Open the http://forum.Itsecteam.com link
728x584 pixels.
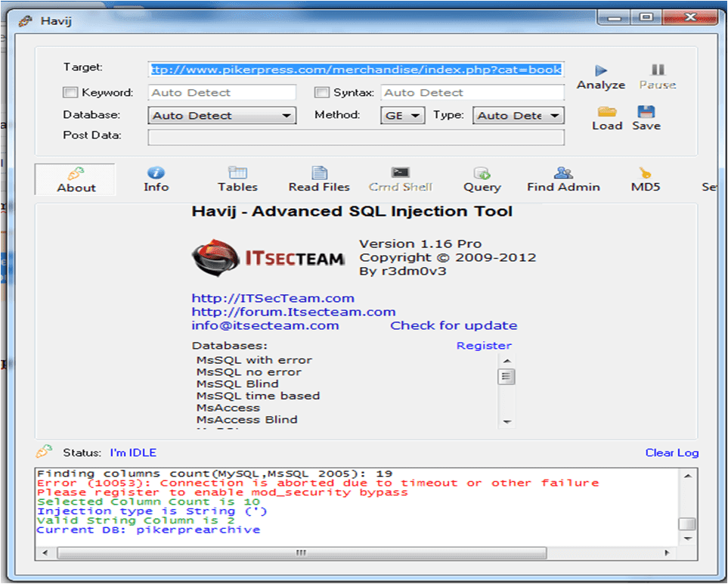(x=293, y=312)
